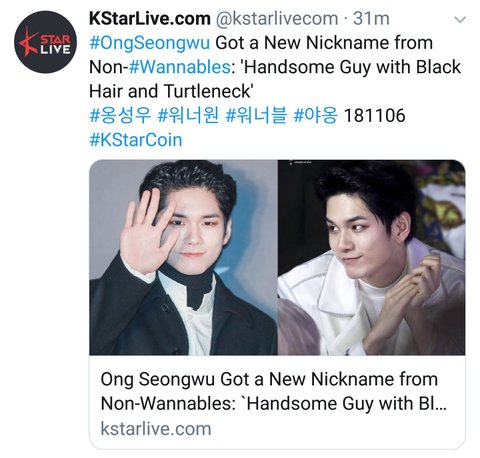Open the KStarLive.com account name
This screenshot has height=458, width=480.
(150, 19)
